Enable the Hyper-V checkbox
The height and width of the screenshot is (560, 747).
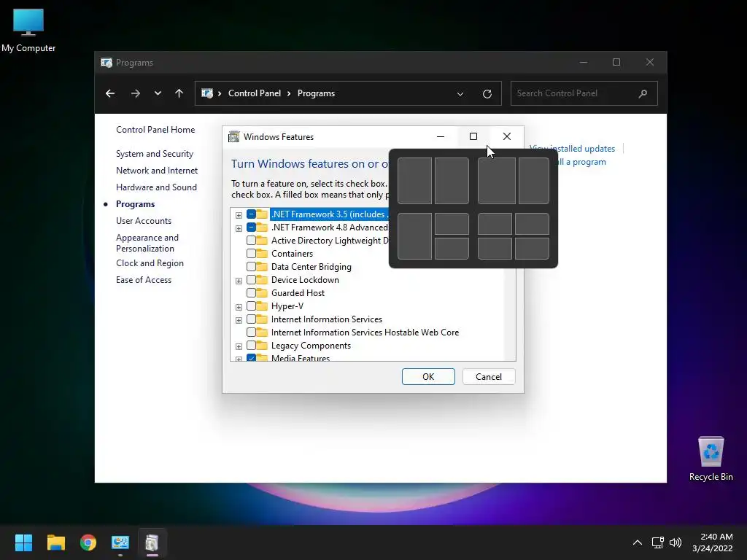[251, 306]
